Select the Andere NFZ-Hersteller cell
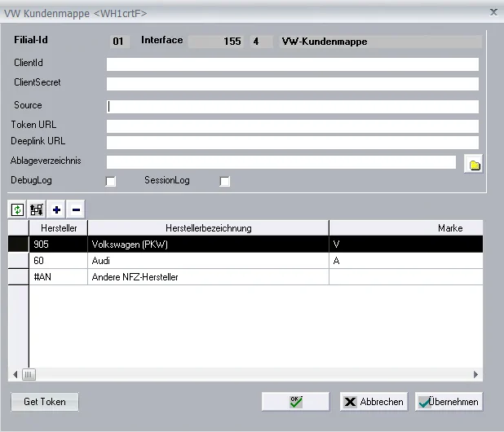504x432 pixels. tap(208, 277)
